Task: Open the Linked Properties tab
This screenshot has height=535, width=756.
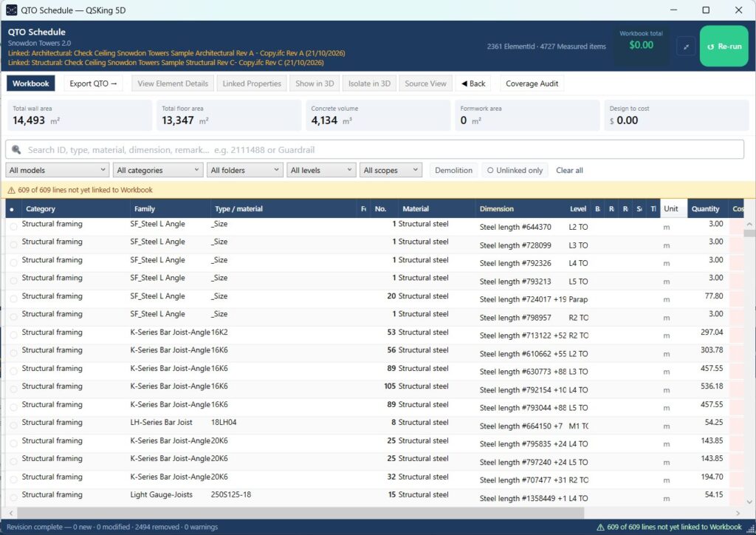Action: tap(252, 84)
